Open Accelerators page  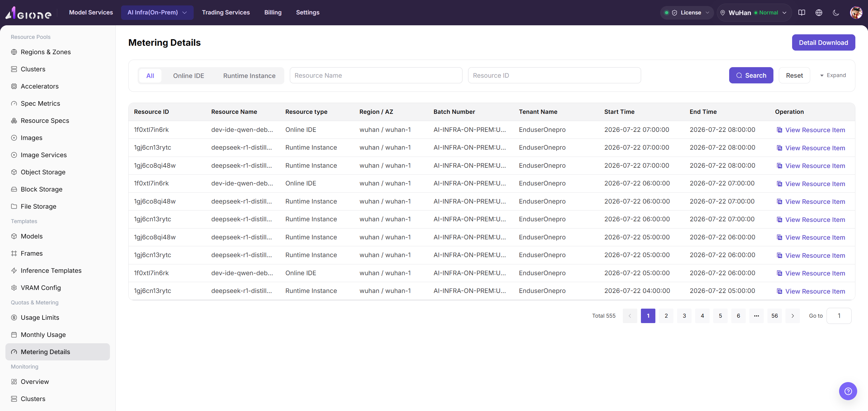point(58,86)
